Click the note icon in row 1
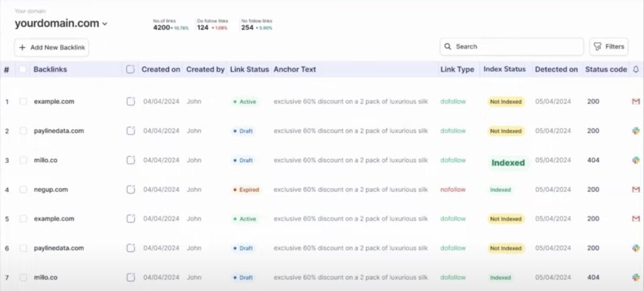Viewport: 644px width, 291px height. point(131,101)
